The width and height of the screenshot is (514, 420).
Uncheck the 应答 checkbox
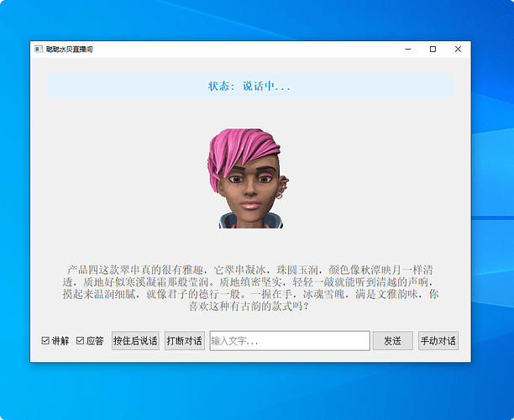80,341
